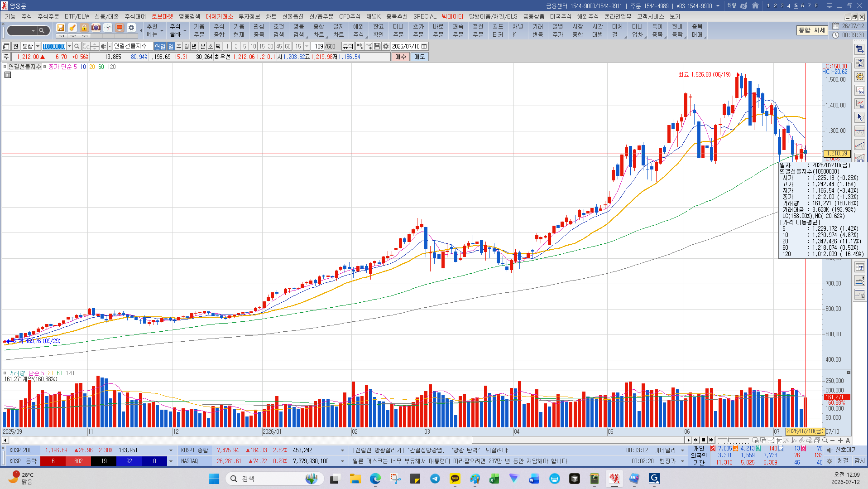This screenshot has width=868, height=489.
Task: Open the 통합 market type dropdown arrow
Action: point(38,46)
